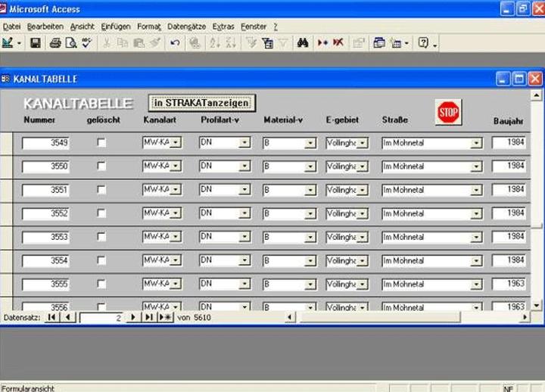
Task: Toggle gelöscht checkbox for record 3549
Action: point(101,142)
